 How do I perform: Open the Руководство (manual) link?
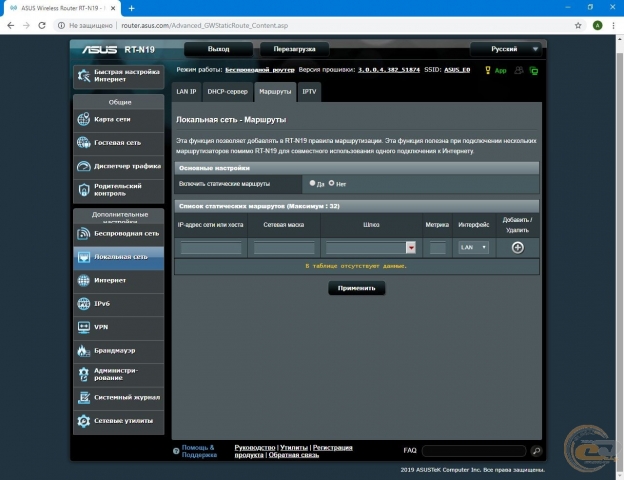[255, 448]
